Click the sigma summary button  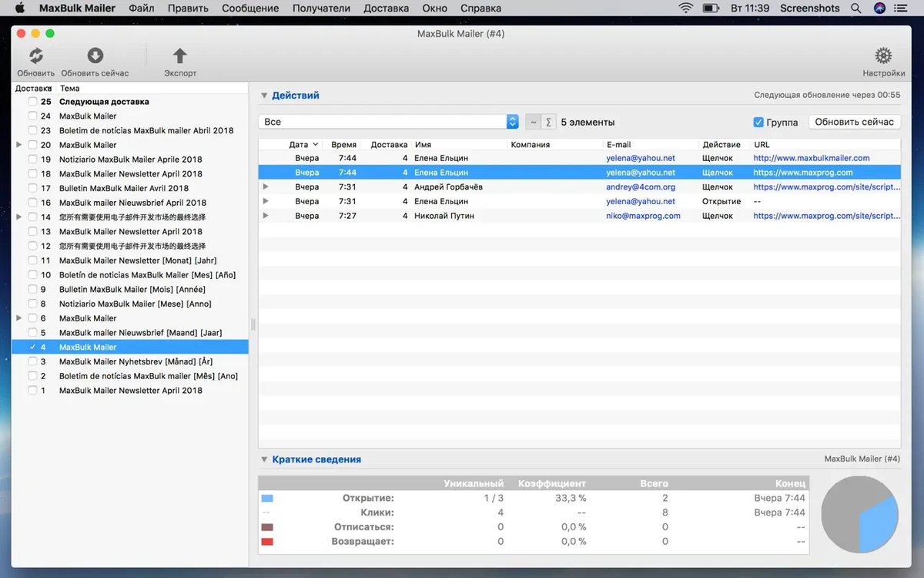point(548,122)
